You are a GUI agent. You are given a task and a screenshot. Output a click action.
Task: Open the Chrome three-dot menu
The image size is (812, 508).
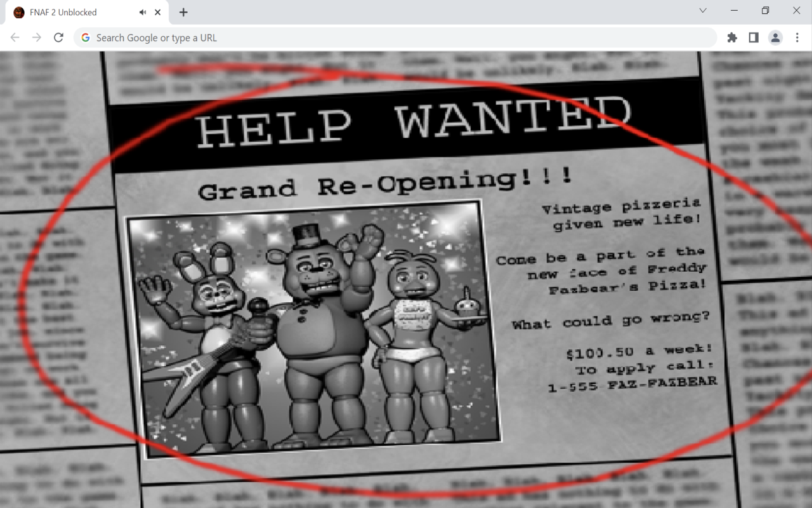tap(797, 37)
